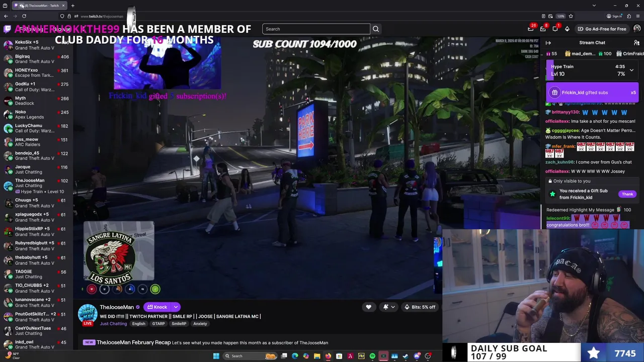This screenshot has height=362, width=644.
Task: Adjust the 120% page zoom indicator
Action: [560, 16]
